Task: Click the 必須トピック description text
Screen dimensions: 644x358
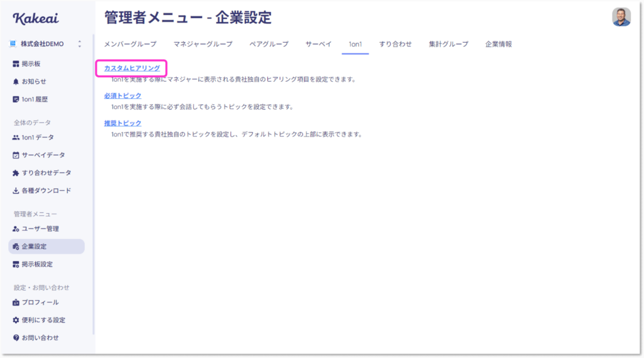Action: tap(203, 107)
